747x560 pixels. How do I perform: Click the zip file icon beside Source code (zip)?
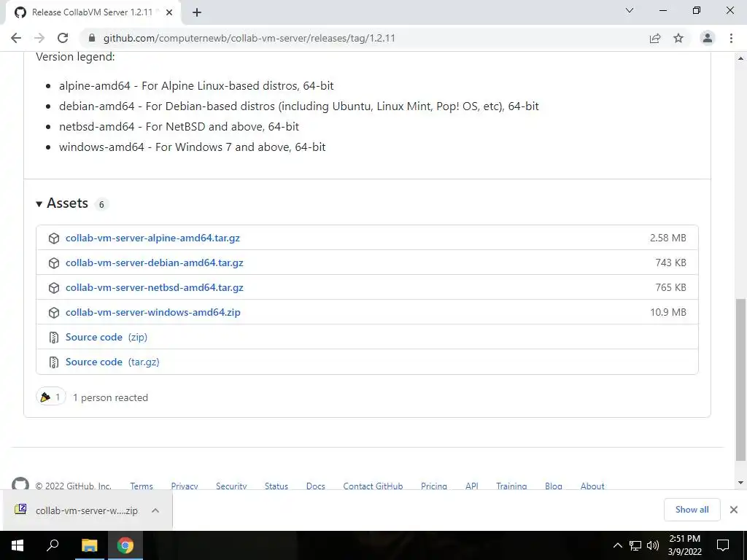pos(54,337)
